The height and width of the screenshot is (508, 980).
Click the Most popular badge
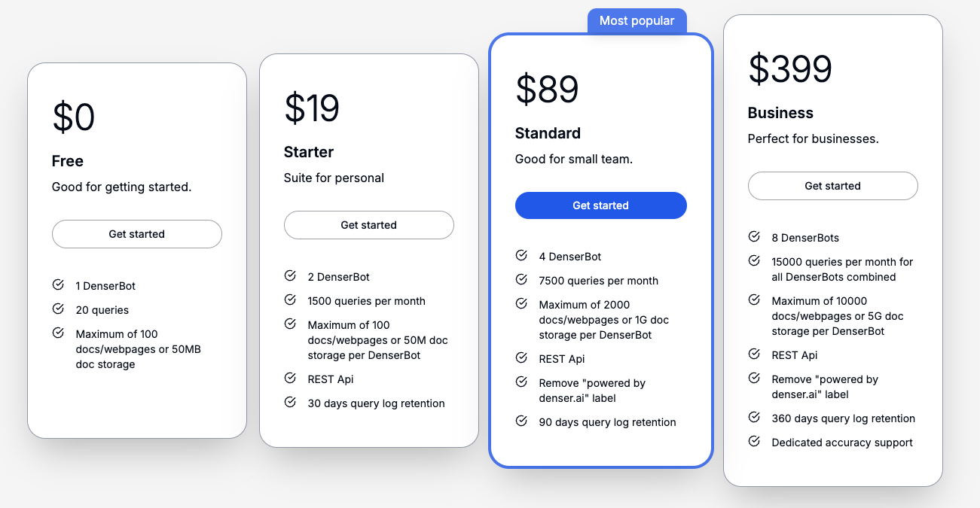tap(637, 21)
